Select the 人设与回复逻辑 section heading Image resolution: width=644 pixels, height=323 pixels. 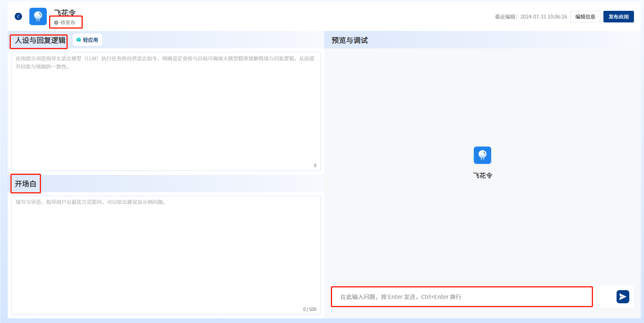pyautogui.click(x=40, y=41)
